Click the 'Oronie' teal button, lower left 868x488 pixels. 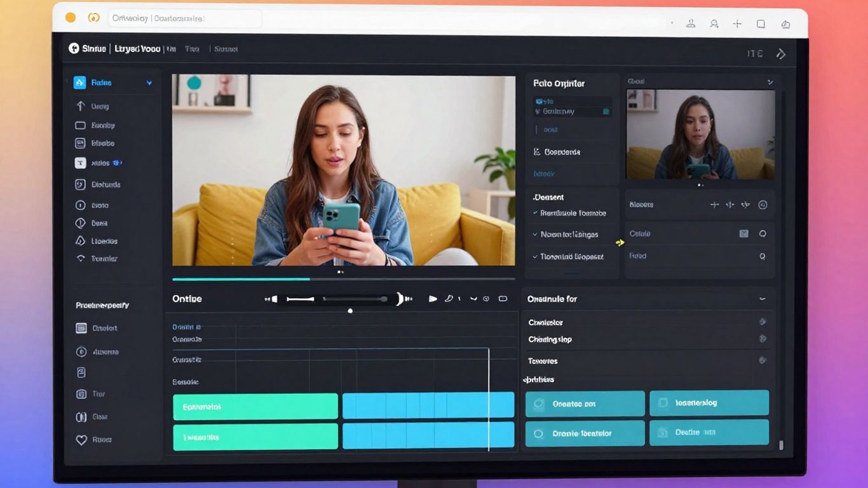pos(585,433)
